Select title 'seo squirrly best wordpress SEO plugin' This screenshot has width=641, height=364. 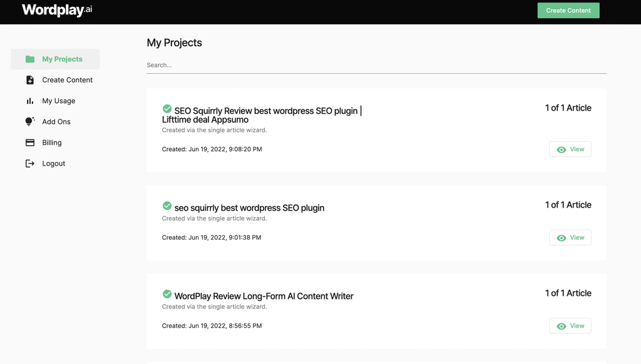coord(249,208)
